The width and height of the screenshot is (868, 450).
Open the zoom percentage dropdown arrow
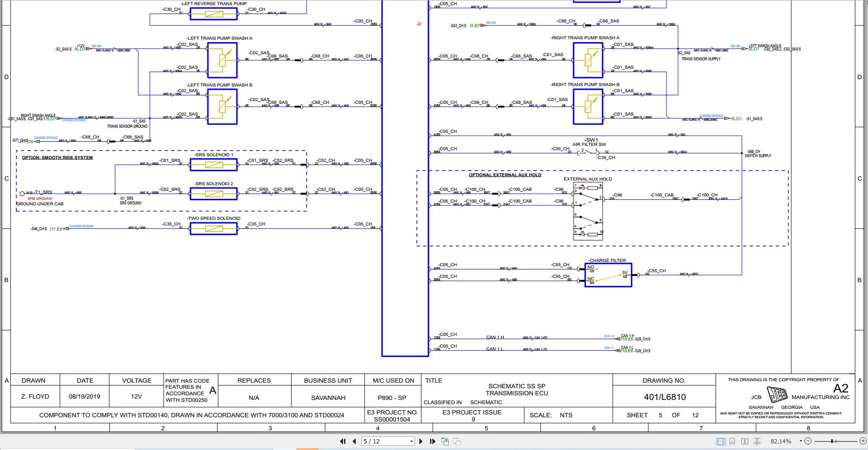[x=801, y=441]
